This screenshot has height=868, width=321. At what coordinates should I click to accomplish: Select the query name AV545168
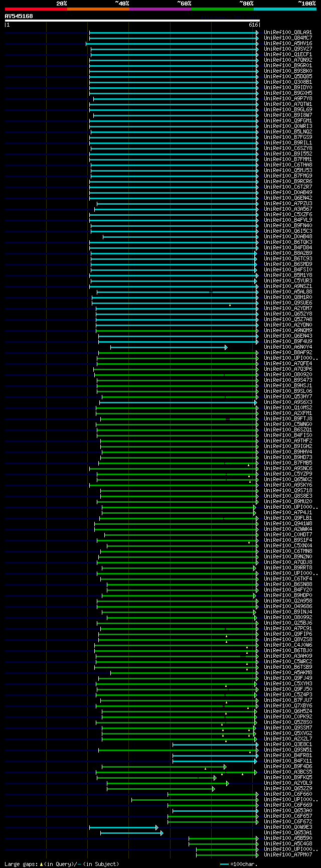(19, 16)
